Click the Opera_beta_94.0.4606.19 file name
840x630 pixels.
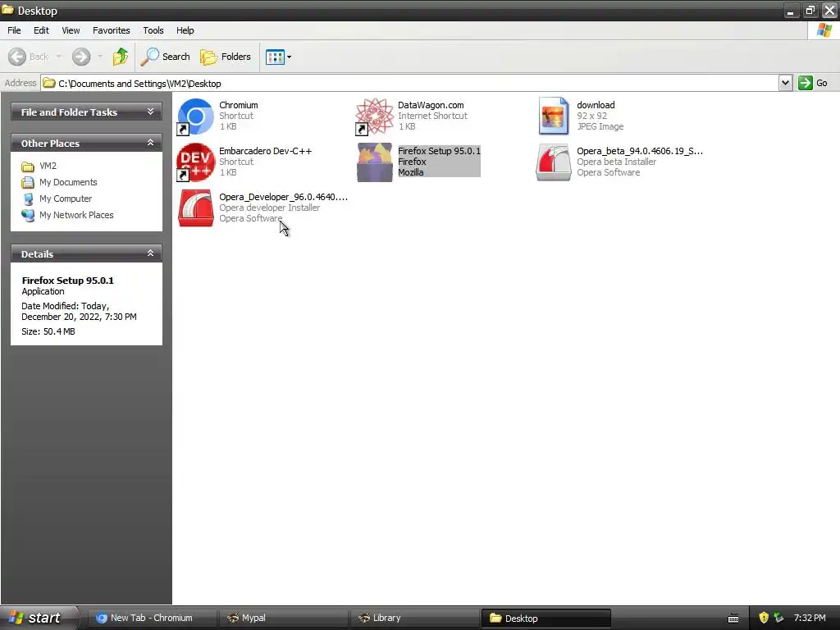tap(640, 151)
